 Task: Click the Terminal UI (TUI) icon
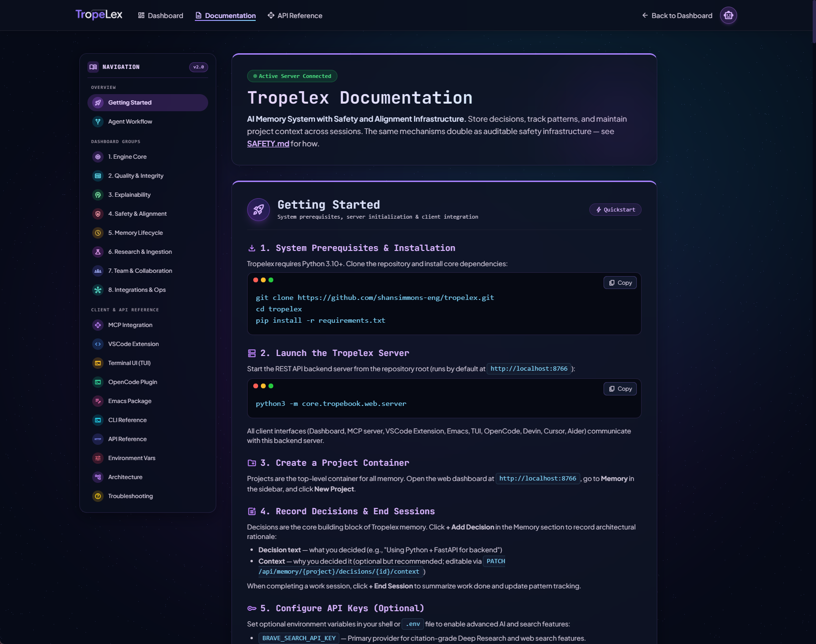(x=98, y=363)
